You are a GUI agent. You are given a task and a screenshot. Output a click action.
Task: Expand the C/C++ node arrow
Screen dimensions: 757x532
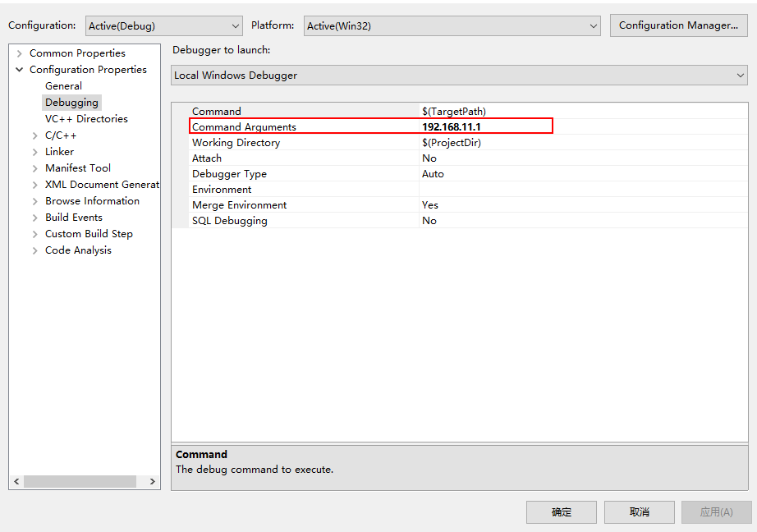pos(35,135)
